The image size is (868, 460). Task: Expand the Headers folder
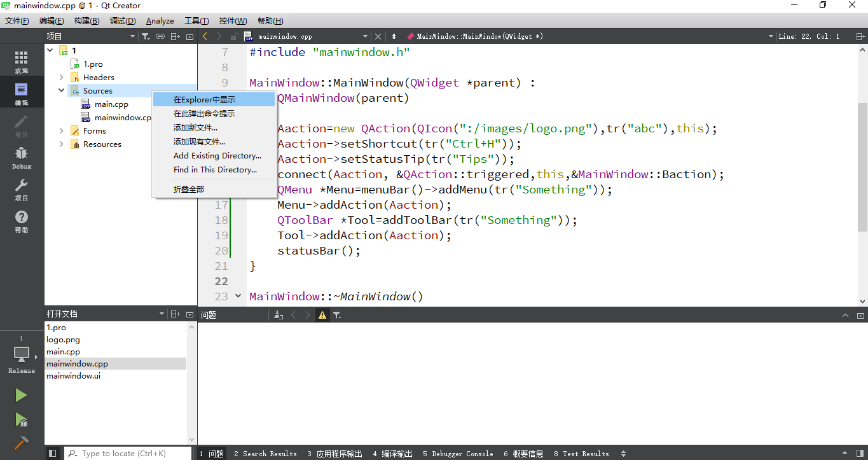click(x=62, y=77)
